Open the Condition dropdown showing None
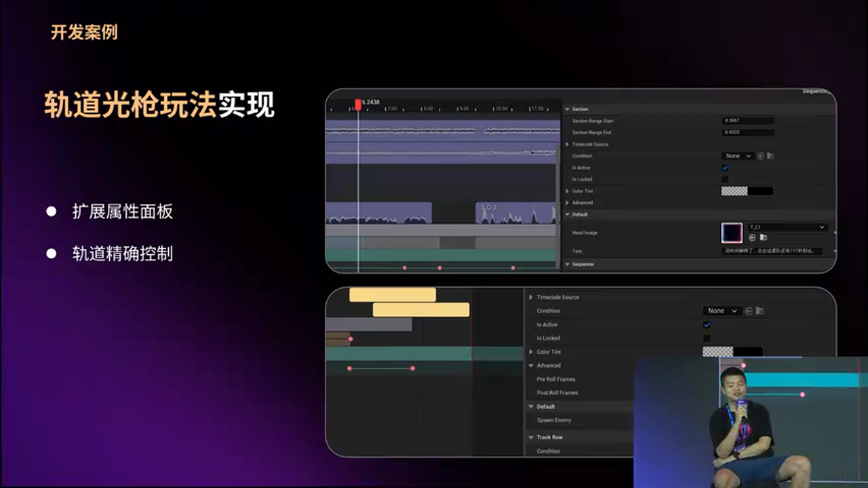The image size is (868, 488). tap(738, 156)
